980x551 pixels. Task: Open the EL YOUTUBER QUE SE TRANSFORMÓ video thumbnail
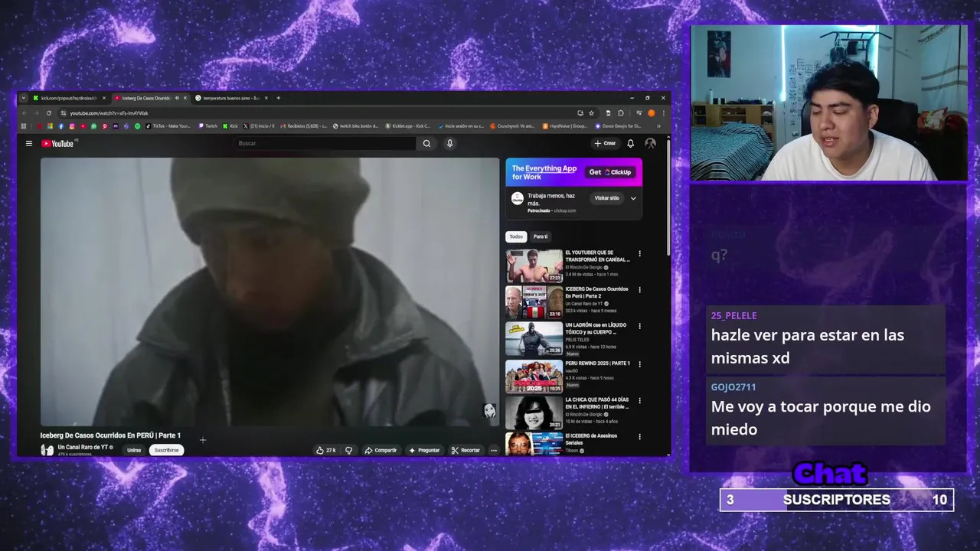point(534,266)
